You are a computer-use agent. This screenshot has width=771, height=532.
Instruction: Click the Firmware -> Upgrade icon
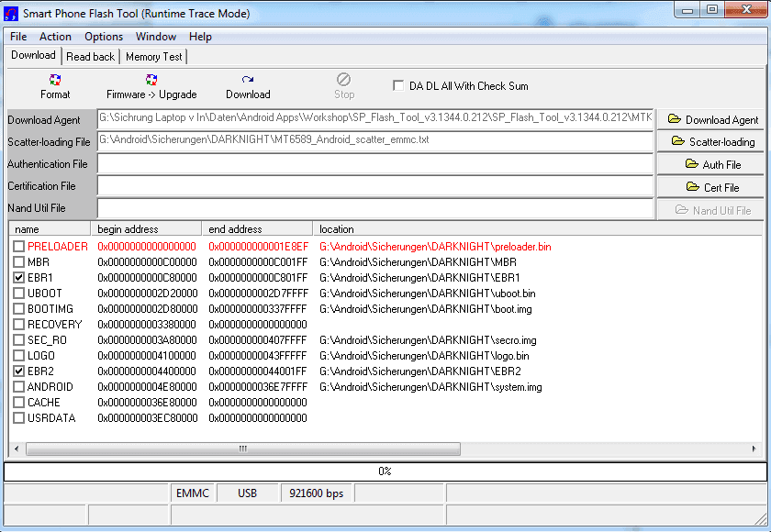151,80
